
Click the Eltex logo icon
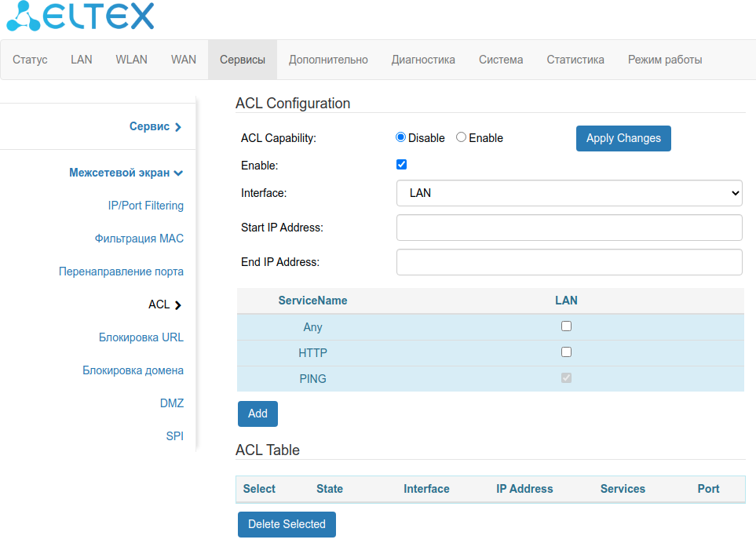24,16
